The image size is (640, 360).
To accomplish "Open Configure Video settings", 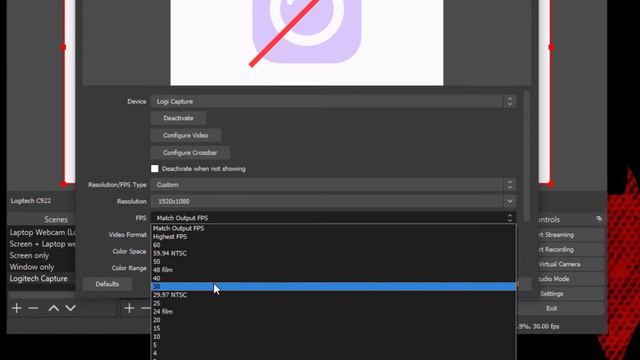I will point(186,135).
